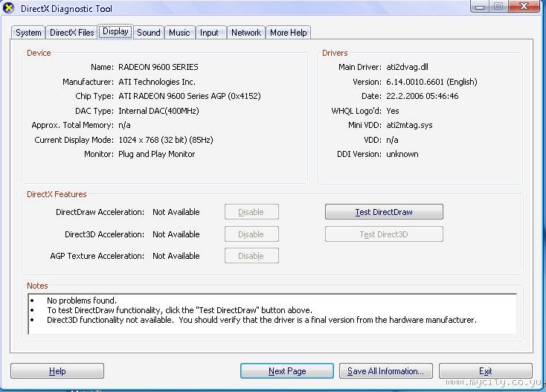Switch to the System tab
The image size is (546, 392).
(28, 33)
